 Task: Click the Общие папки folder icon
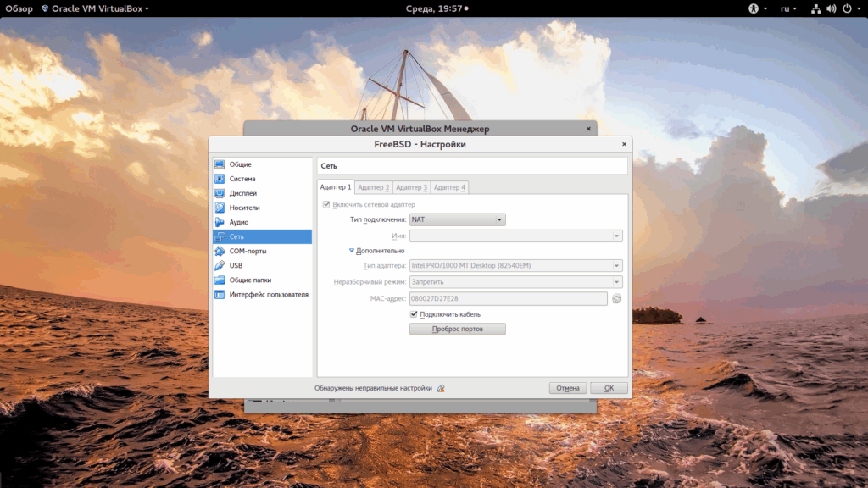(x=220, y=280)
